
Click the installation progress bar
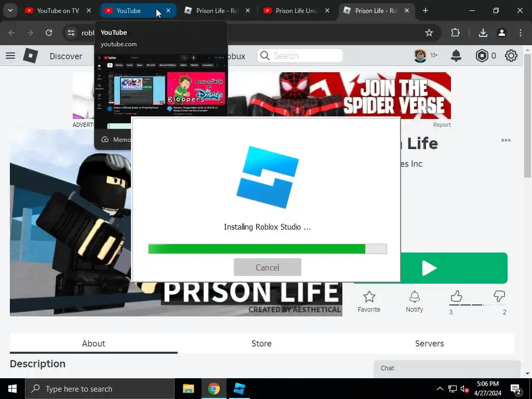pyautogui.click(x=268, y=249)
